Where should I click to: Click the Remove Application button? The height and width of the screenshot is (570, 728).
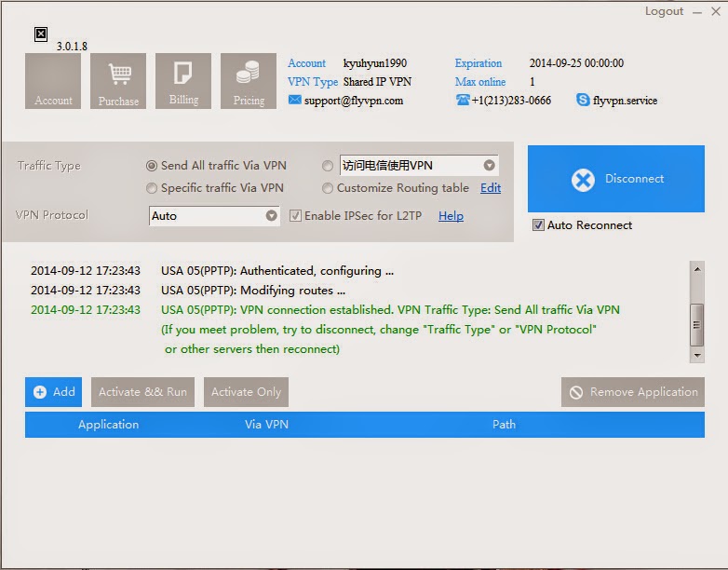[633, 392]
